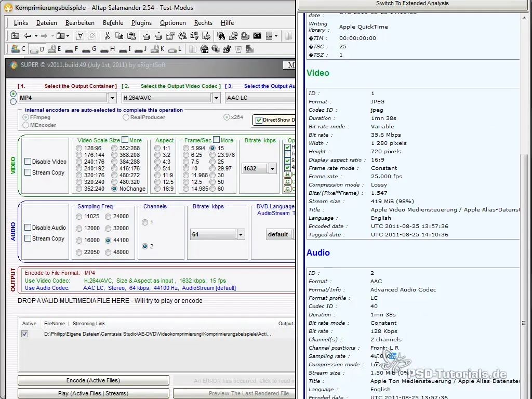Image resolution: width=532 pixels, height=399 pixels.
Task: Click the Copy icon in Salamander toolbar
Action: (x=119, y=36)
